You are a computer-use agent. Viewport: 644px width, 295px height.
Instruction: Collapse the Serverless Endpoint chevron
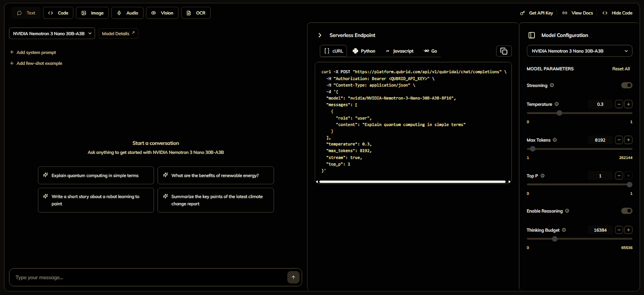(x=320, y=35)
